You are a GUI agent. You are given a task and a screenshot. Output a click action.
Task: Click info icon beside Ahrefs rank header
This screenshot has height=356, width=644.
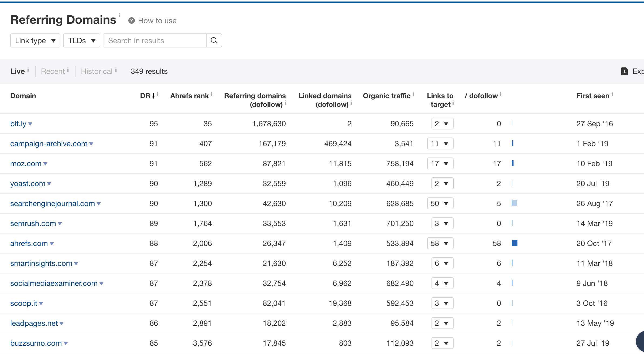211,94
